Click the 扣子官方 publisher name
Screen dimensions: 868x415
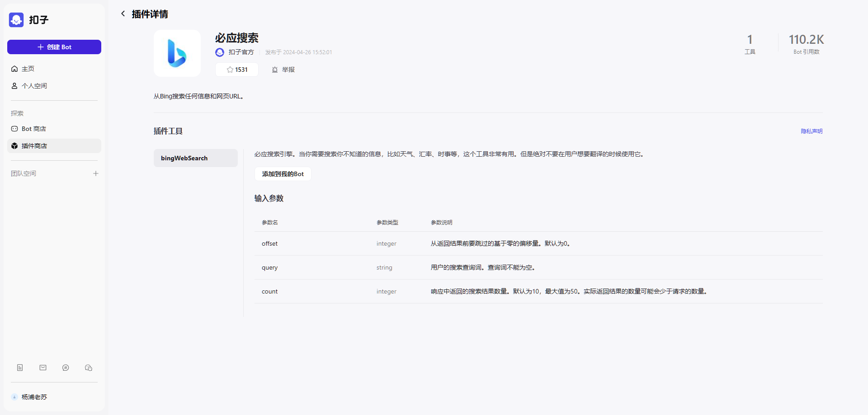point(241,52)
